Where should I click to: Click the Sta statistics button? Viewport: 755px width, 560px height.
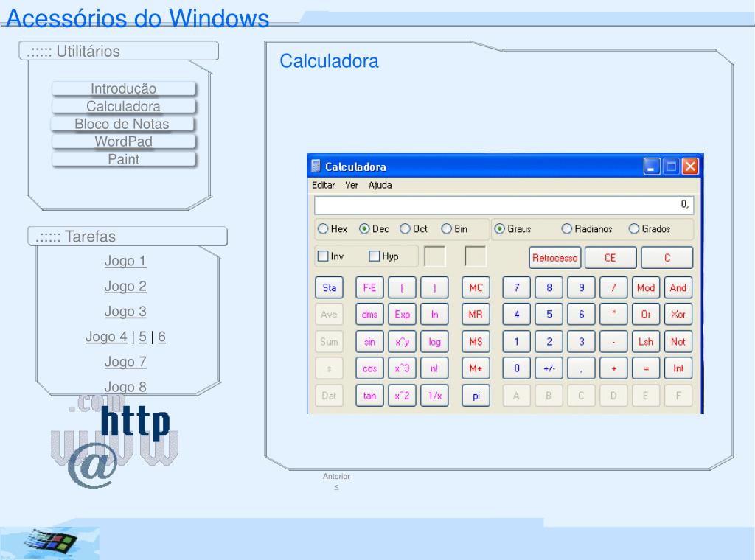330,287
